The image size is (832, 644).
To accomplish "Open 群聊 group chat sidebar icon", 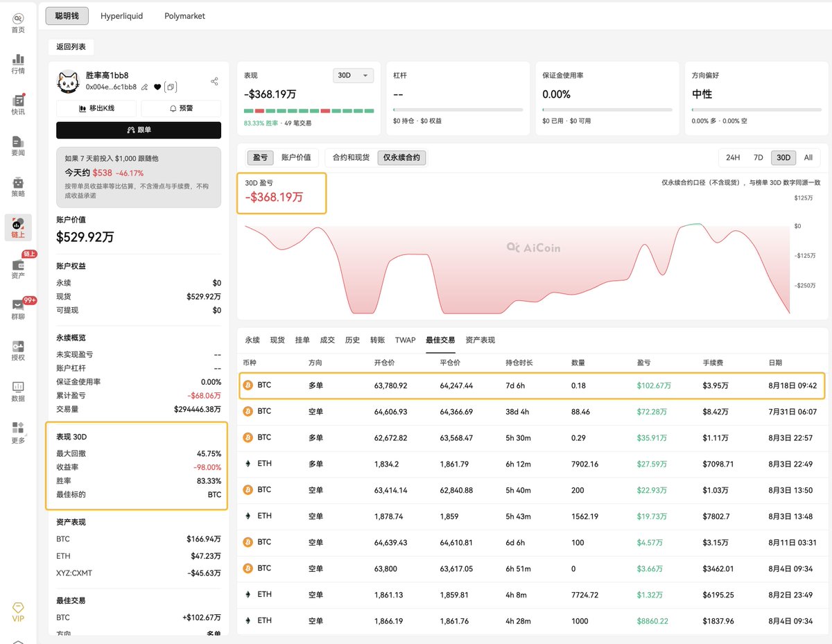I will pyautogui.click(x=18, y=310).
